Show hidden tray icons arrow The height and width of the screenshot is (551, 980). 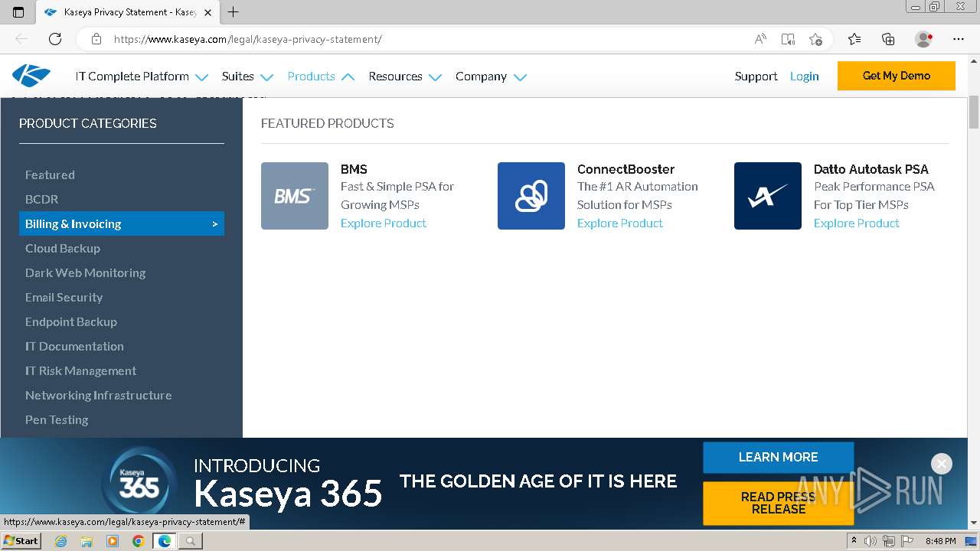[x=854, y=541]
